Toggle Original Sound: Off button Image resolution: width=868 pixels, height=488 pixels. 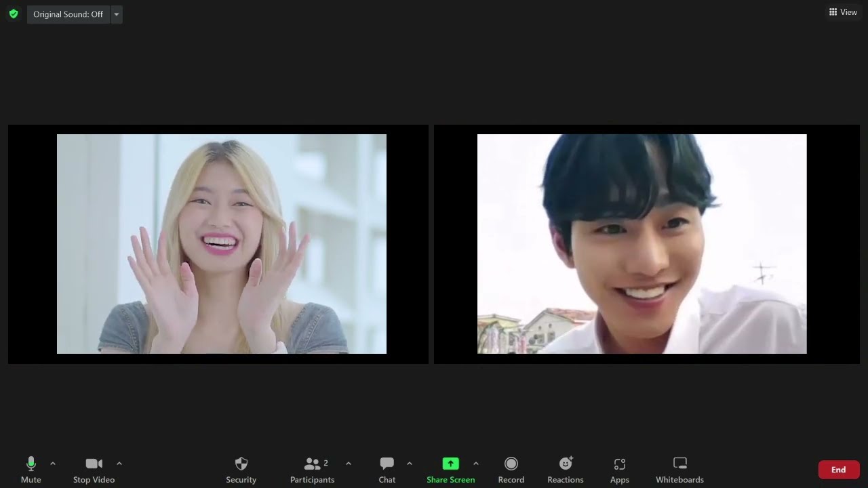[68, 14]
